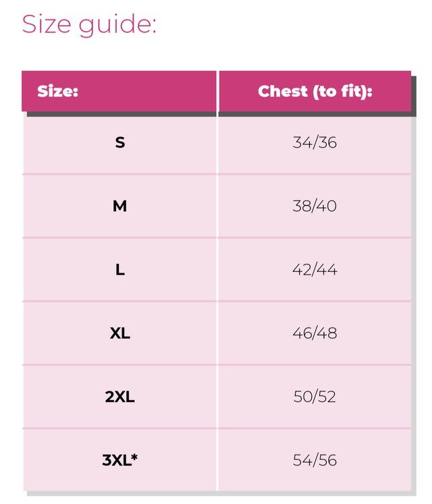
Task: Click the 42/44 chest measurement
Action: coord(315,269)
